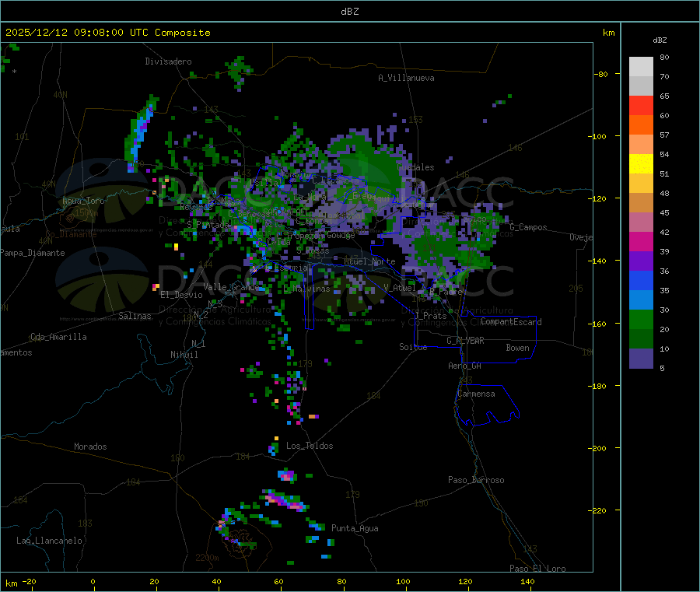
Task: Click the timestamp 2025/12/12 09:08:00 UTC Composite
Action: tap(108, 33)
